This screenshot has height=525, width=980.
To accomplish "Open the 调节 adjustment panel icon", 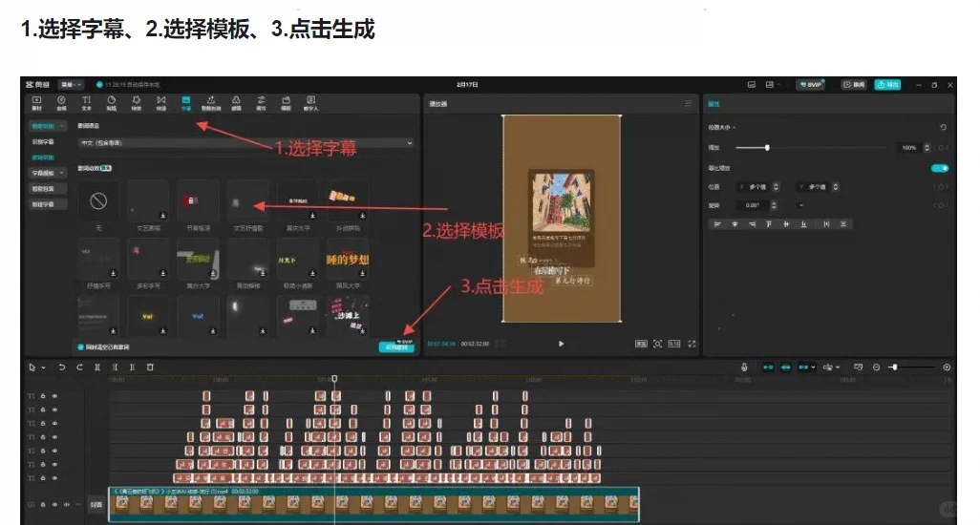I will point(262,103).
